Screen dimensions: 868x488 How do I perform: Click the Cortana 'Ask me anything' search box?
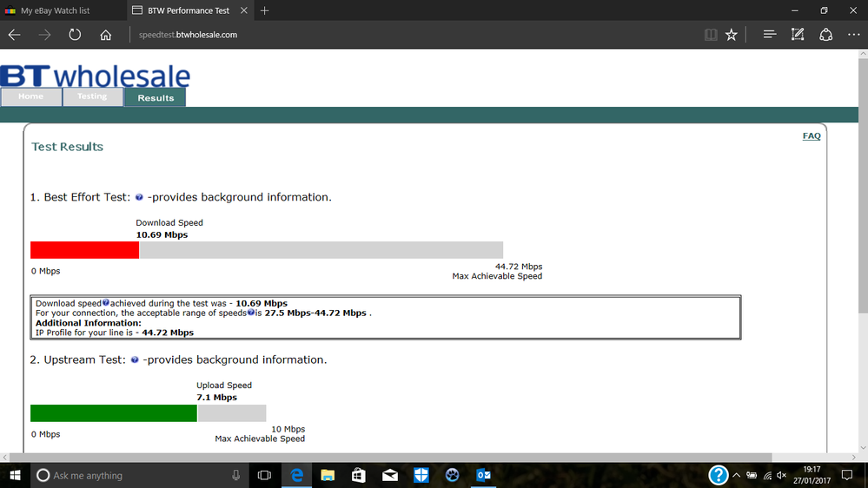[x=138, y=475]
